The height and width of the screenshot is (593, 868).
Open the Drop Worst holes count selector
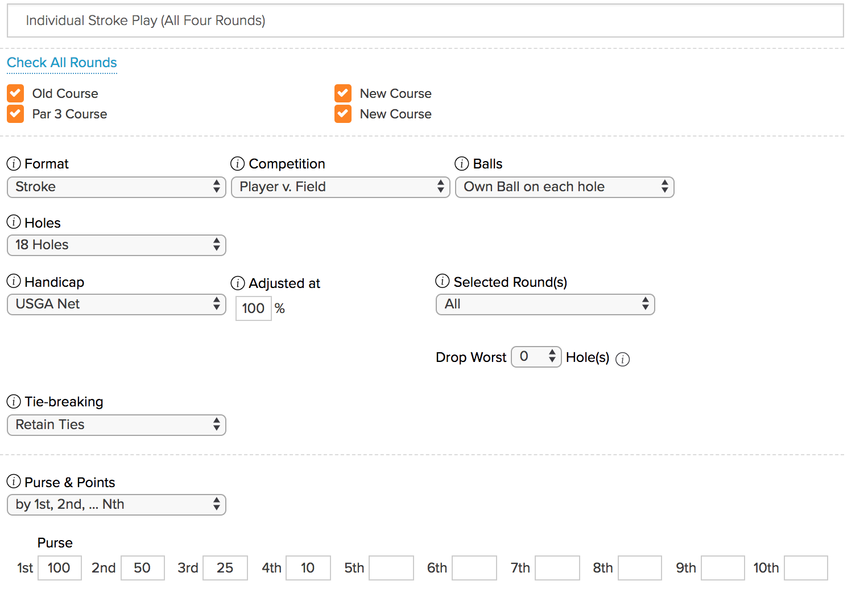536,357
